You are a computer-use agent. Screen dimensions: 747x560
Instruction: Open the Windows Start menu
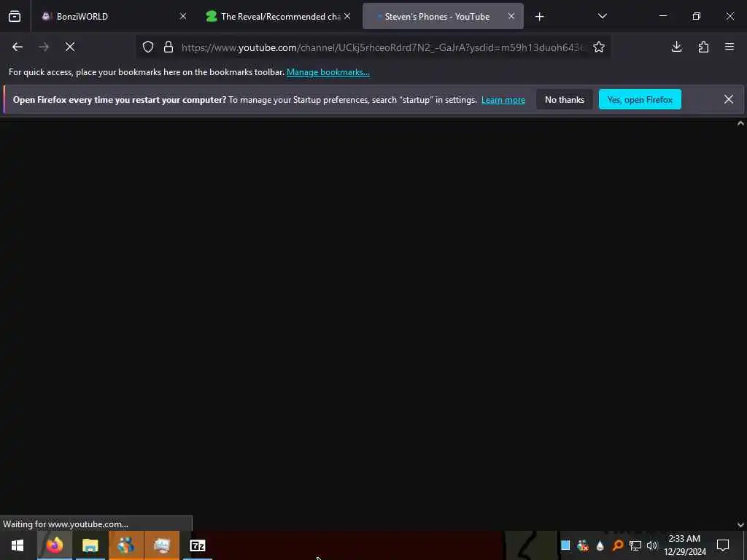tap(18, 545)
